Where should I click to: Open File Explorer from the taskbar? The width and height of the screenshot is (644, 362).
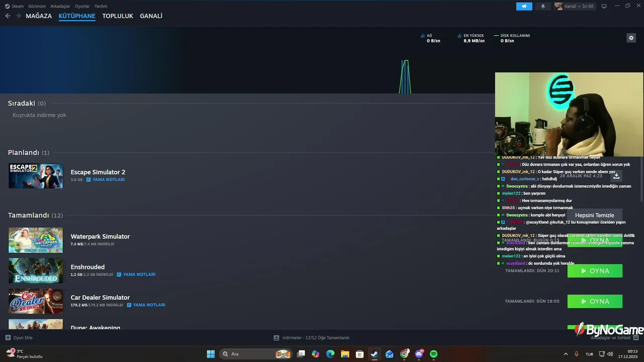click(345, 354)
